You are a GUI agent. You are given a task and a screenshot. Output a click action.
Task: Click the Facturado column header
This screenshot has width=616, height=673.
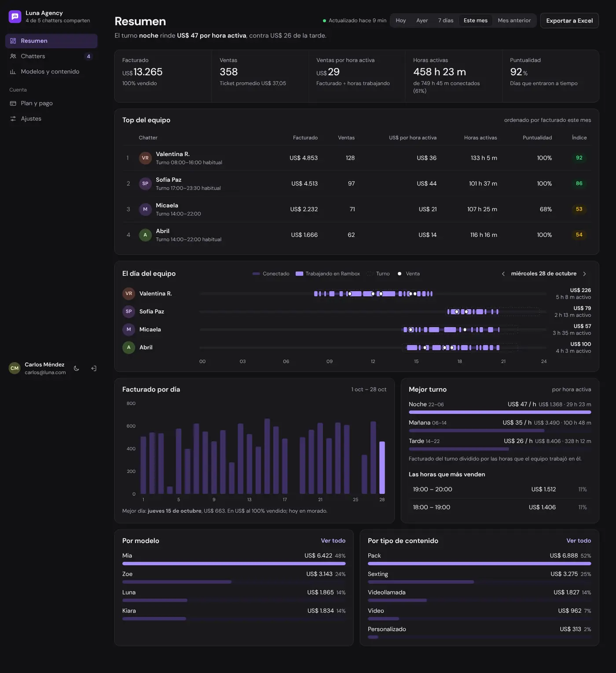click(x=305, y=138)
